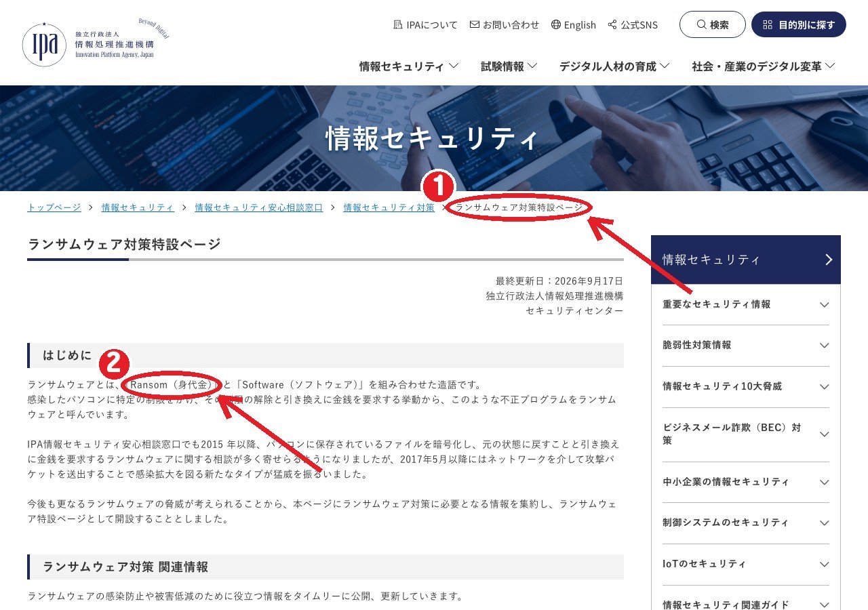Image resolution: width=868 pixels, height=610 pixels.
Task: Go to トップページ in the breadcrumb
Action: [54, 207]
